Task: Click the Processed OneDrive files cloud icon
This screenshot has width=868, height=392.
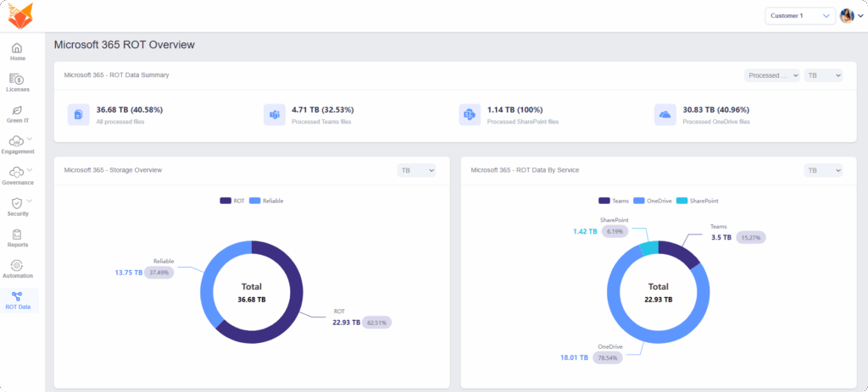Action: pos(665,114)
